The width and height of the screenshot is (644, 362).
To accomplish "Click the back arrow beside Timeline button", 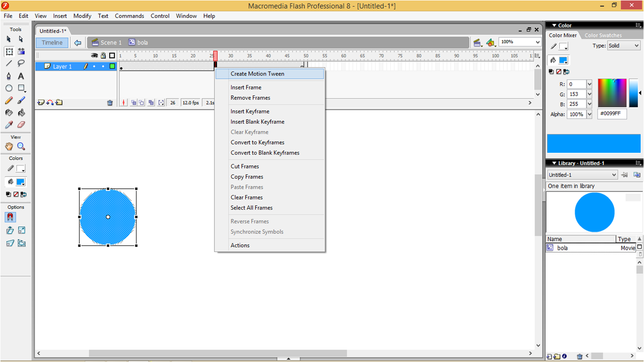I will (x=77, y=43).
